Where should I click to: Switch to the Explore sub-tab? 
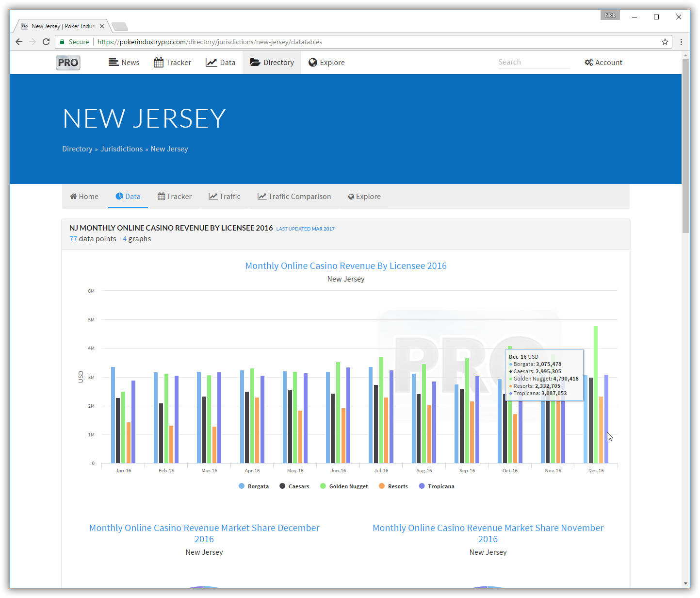(364, 197)
